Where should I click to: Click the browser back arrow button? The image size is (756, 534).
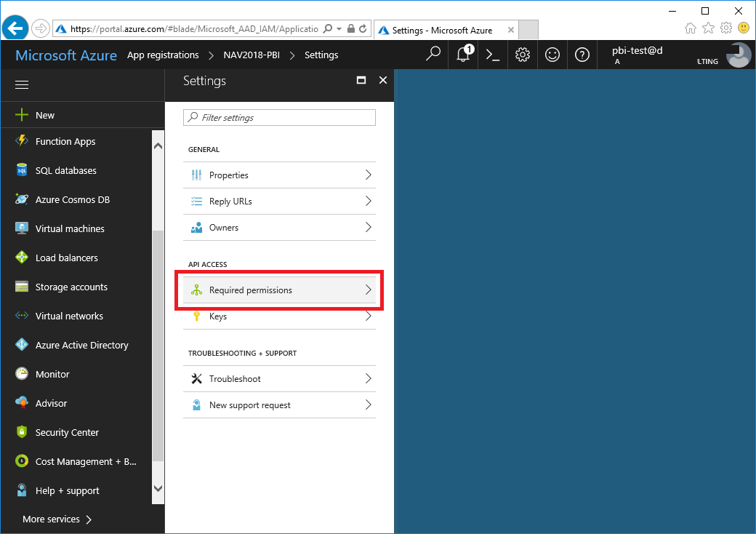pos(15,28)
